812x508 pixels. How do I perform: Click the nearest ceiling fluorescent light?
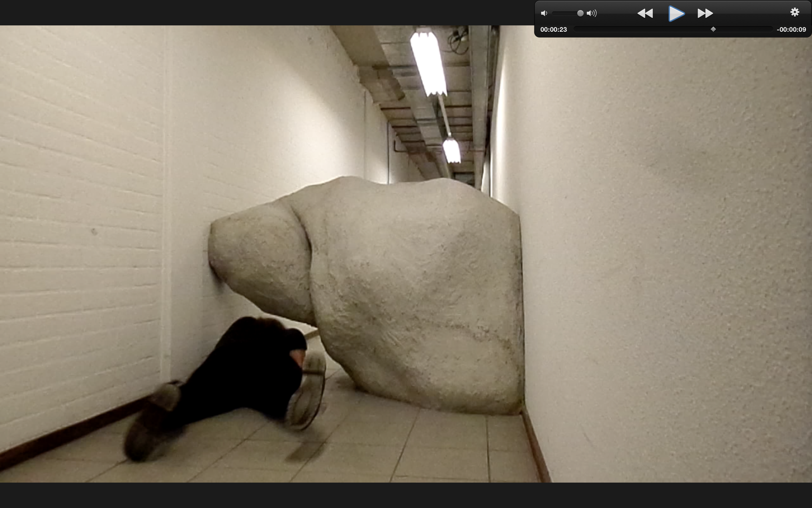(x=429, y=62)
